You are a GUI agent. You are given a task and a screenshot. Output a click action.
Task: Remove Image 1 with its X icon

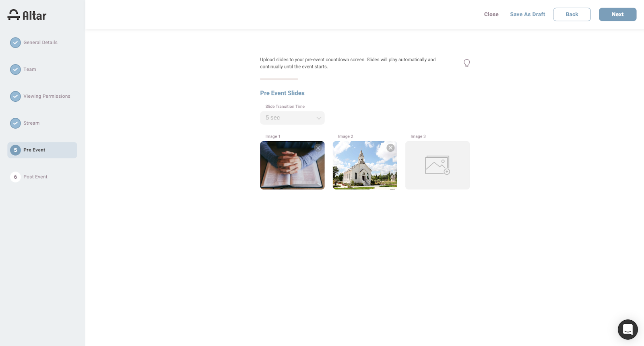tap(318, 148)
